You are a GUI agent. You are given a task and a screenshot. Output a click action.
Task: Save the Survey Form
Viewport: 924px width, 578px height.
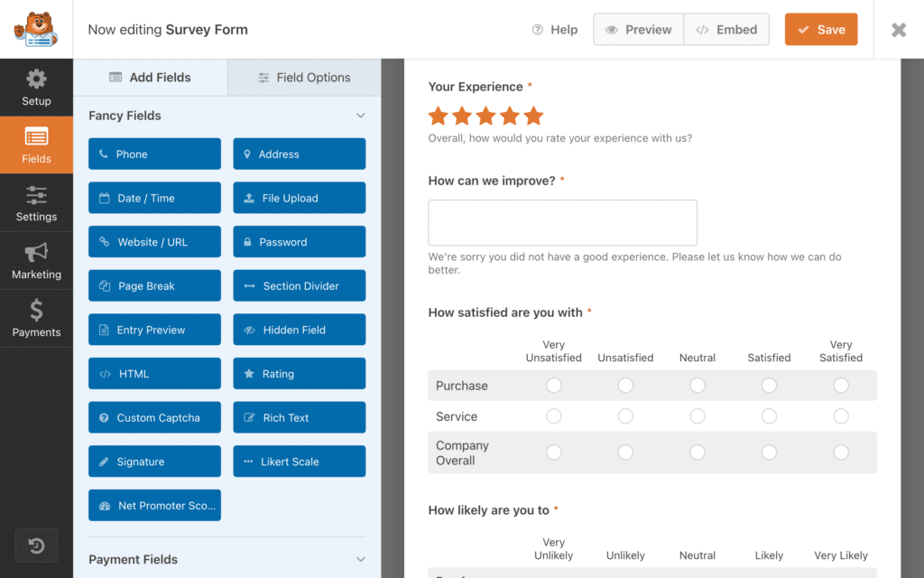[820, 29]
